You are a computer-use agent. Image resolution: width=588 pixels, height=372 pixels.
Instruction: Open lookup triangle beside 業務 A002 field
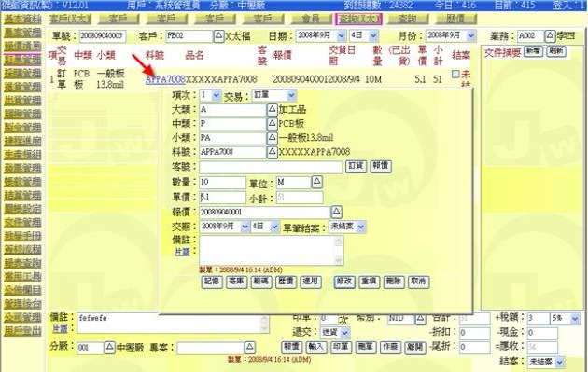pos(550,36)
